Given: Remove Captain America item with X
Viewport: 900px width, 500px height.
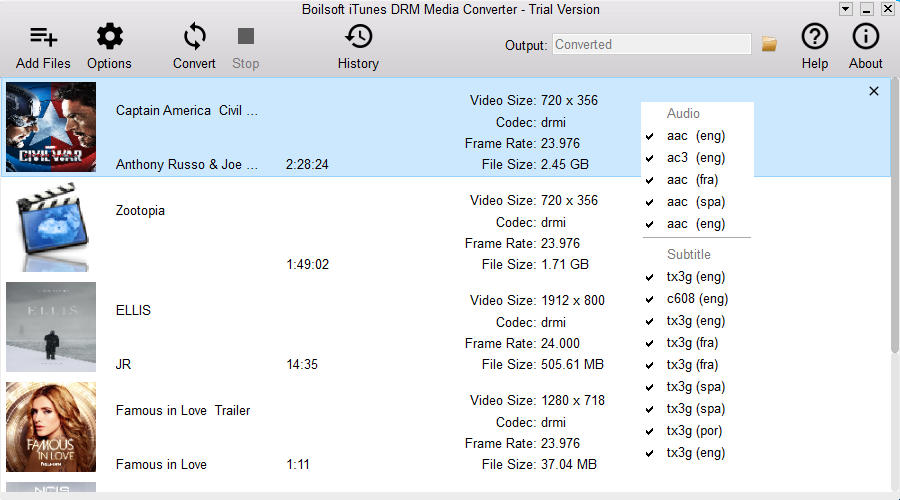Looking at the screenshot, I should 874,91.
